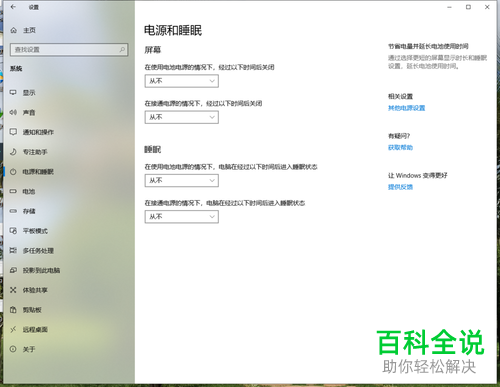Click the projecting icon beside 投影到此电脑
Image resolution: width=500 pixels, height=387 pixels.
(x=13, y=270)
